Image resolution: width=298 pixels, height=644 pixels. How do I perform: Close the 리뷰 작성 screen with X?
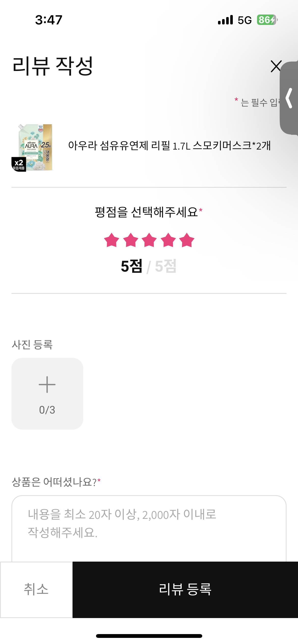[x=276, y=66]
